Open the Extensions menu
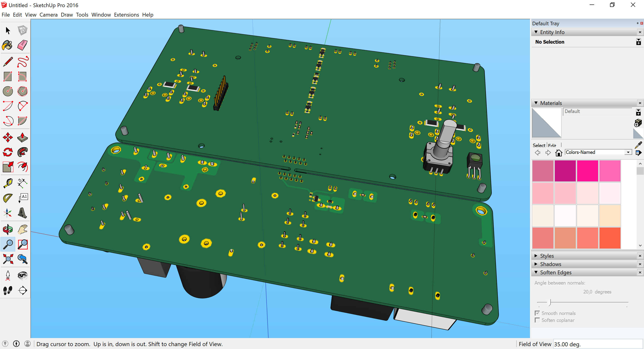644x349 pixels. (127, 15)
